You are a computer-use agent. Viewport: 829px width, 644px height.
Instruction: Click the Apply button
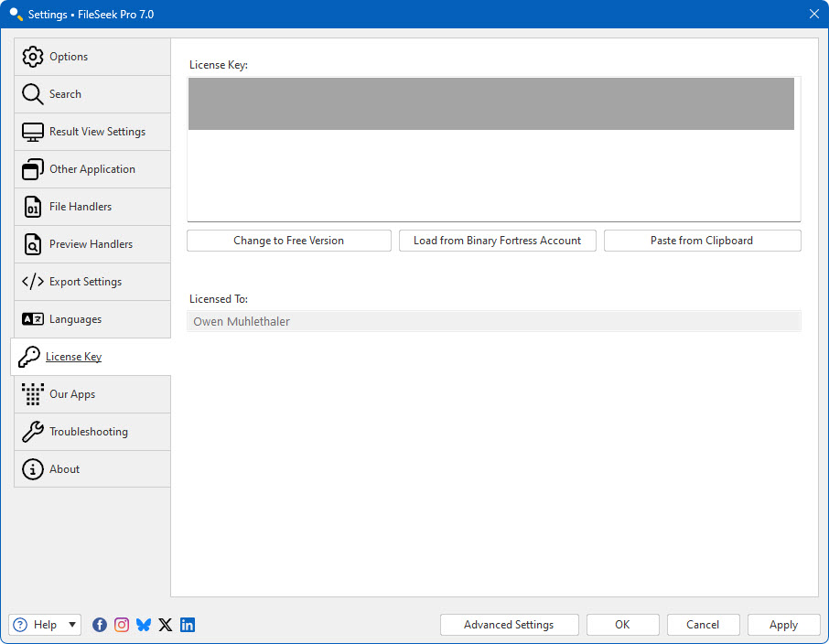pos(783,625)
